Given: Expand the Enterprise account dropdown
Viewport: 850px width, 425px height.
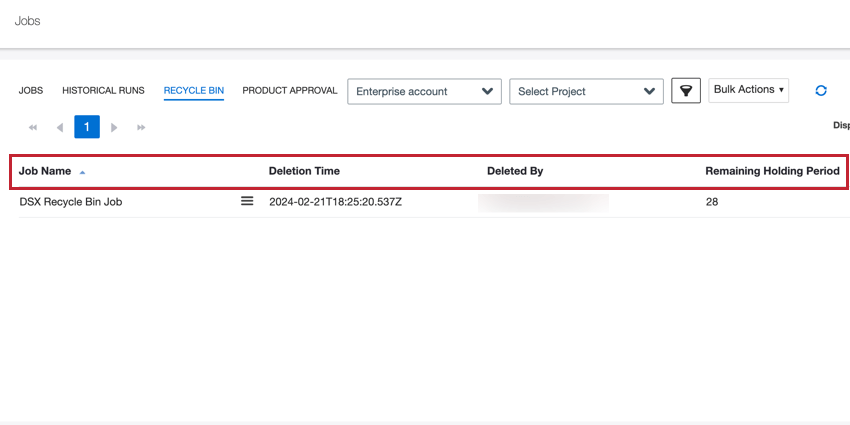Looking at the screenshot, I should [424, 92].
